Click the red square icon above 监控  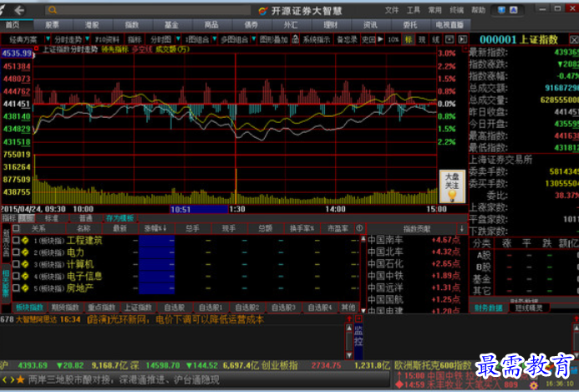358,318
